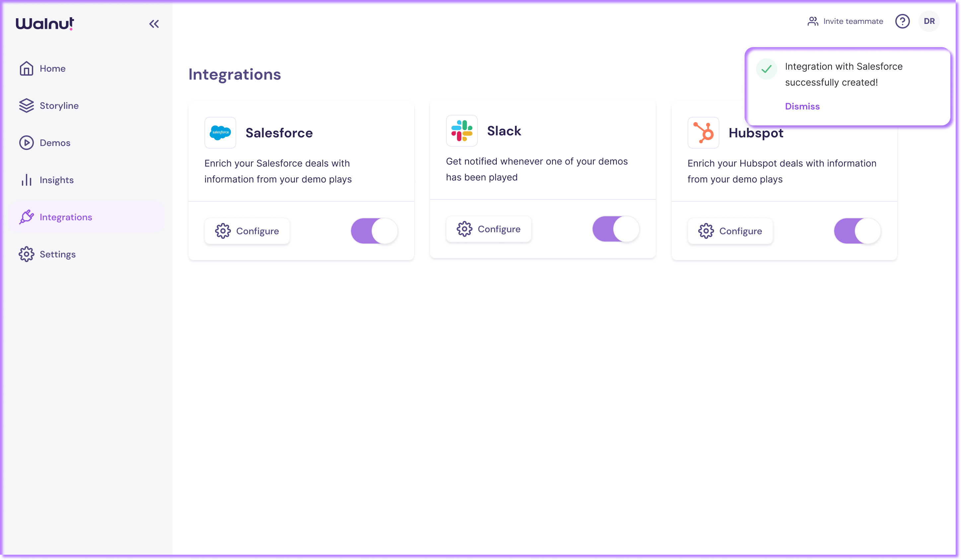Switch off the Hubspot integration toggle
Image resolution: width=961 pixels, height=560 pixels.
[857, 231]
